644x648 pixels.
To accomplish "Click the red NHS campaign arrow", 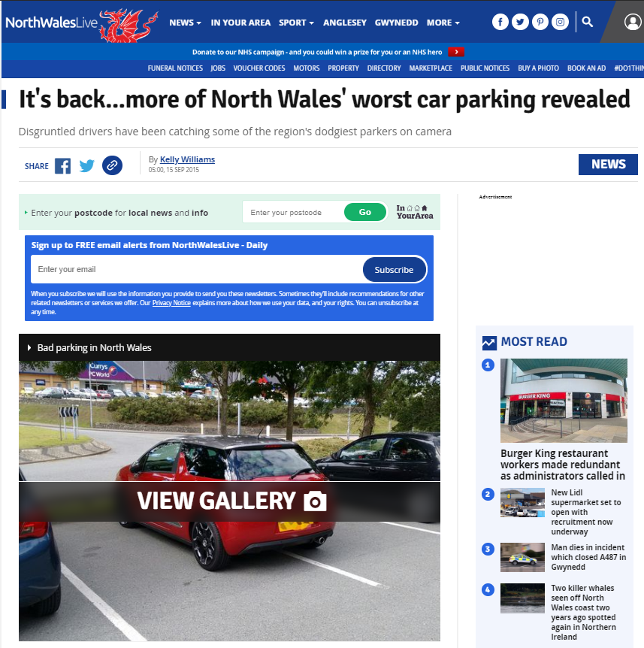I will (x=456, y=52).
